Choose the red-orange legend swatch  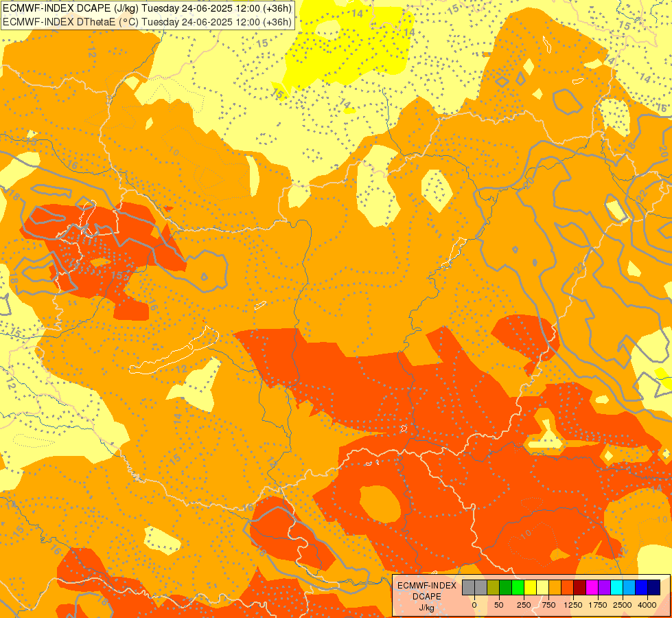[x=567, y=587]
